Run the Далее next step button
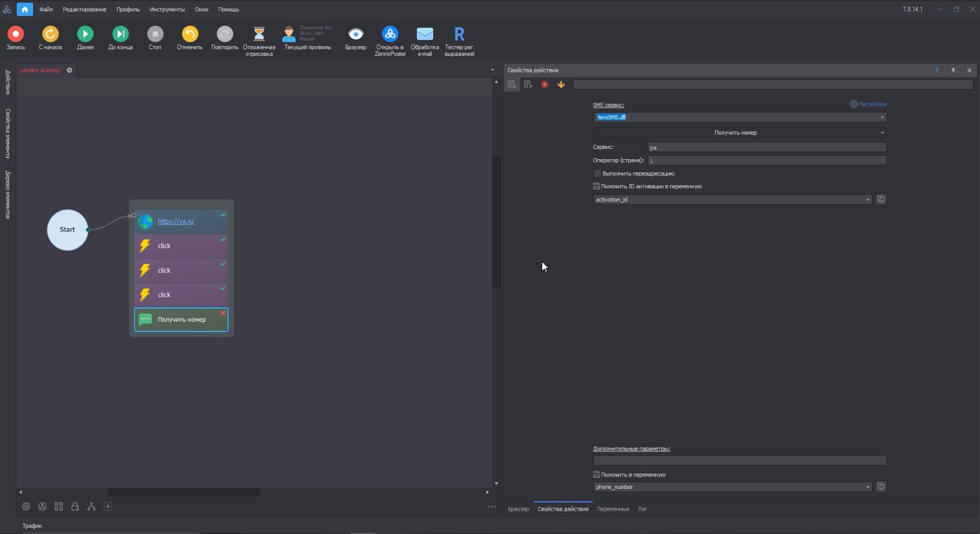 (x=85, y=34)
